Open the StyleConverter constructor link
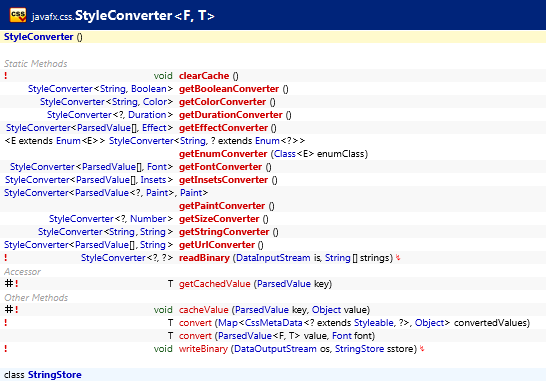Screen dimensions: 546x381 38,37
